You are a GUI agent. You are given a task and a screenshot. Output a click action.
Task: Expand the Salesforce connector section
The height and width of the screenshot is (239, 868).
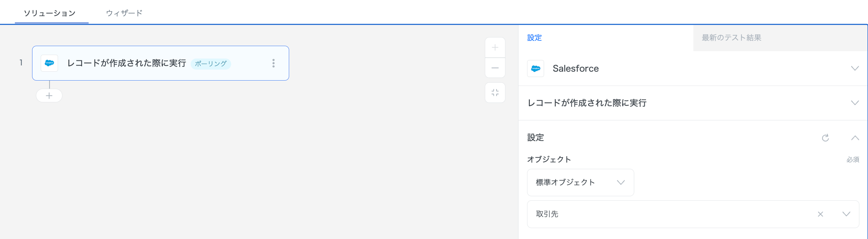(855, 69)
